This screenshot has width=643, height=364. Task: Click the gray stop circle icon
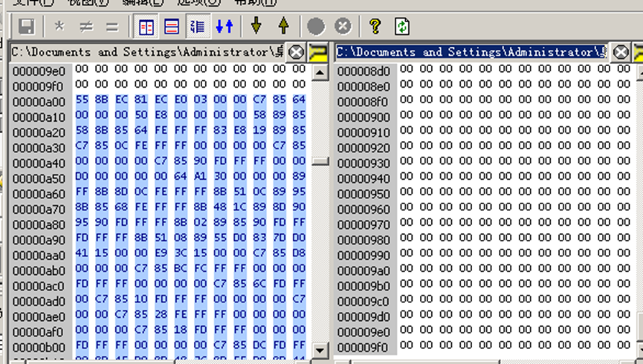pyautogui.click(x=316, y=27)
